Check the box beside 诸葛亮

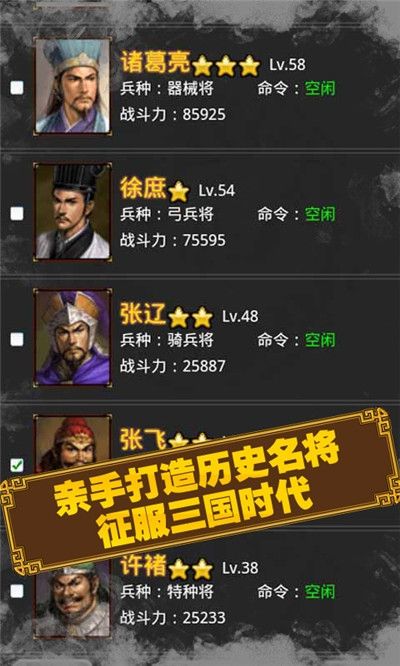[x=17, y=88]
